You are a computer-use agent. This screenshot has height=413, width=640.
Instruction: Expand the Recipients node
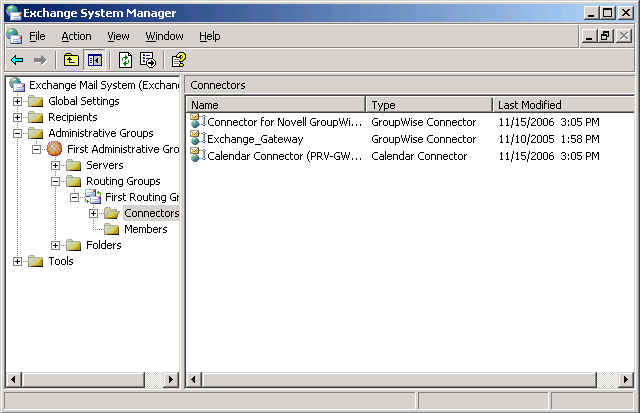(18, 117)
